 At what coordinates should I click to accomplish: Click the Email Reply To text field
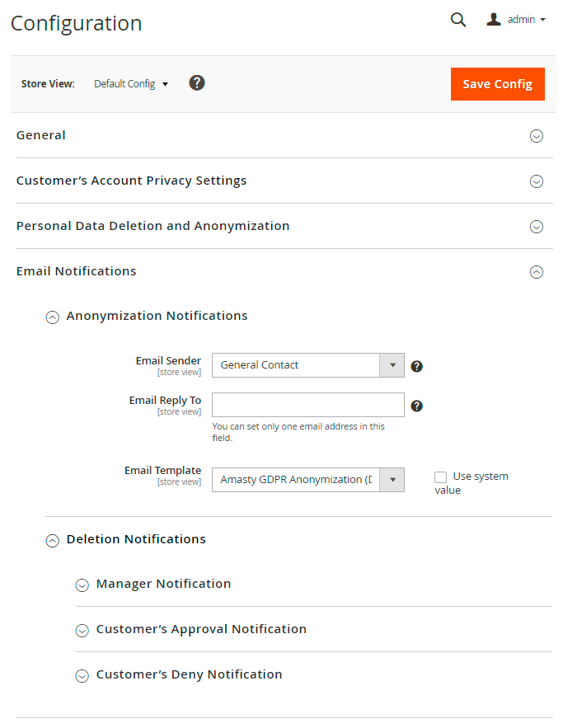coord(307,405)
